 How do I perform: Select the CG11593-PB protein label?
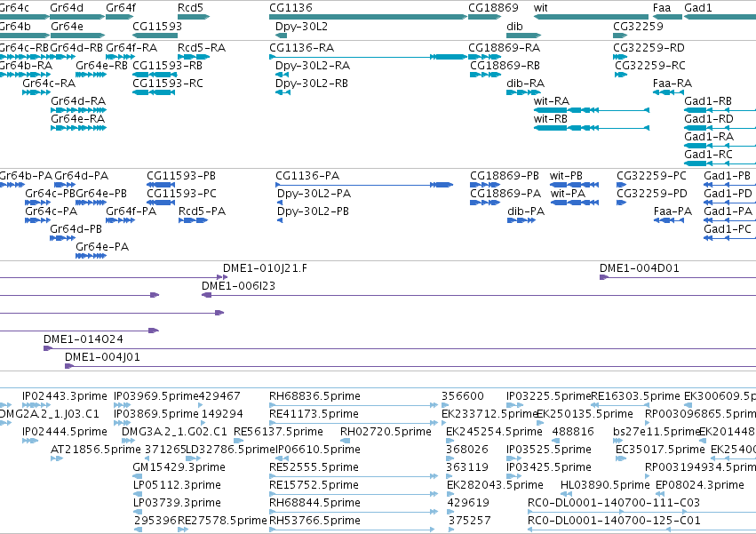181,176
